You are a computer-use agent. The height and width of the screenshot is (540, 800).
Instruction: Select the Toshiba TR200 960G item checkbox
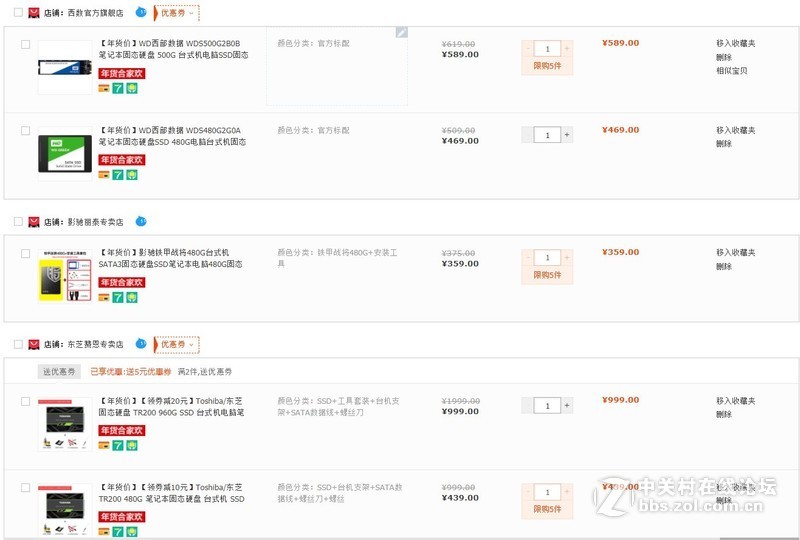point(26,402)
